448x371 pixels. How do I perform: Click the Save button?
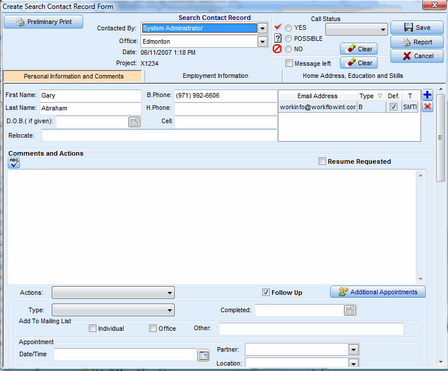coord(417,28)
